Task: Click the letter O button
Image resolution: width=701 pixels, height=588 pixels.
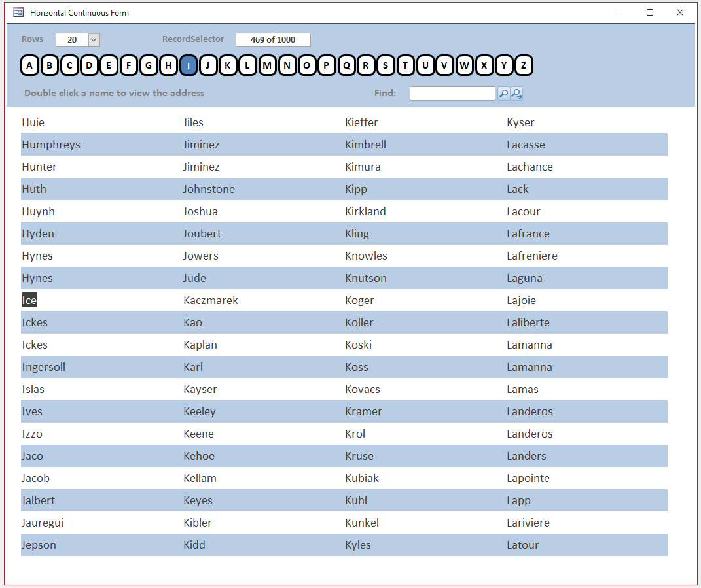Action: click(307, 65)
